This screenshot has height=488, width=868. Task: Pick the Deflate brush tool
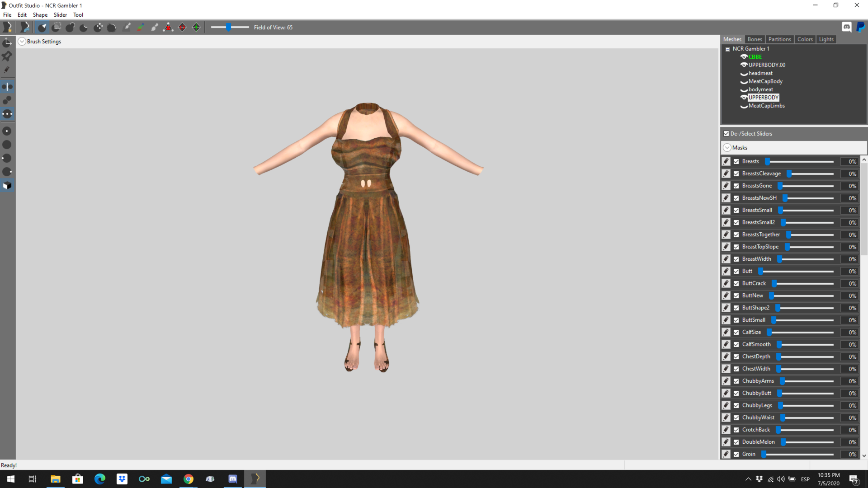(x=84, y=28)
